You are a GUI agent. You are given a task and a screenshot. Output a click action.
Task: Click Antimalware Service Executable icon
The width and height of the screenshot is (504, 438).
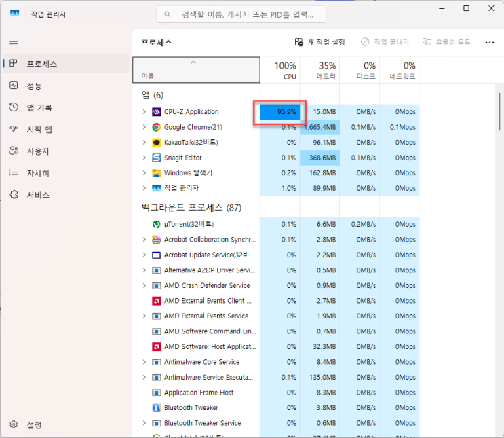pyautogui.click(x=156, y=377)
